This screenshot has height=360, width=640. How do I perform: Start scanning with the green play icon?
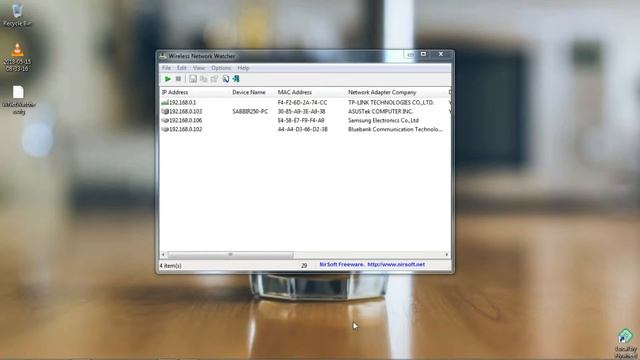[x=167, y=79]
